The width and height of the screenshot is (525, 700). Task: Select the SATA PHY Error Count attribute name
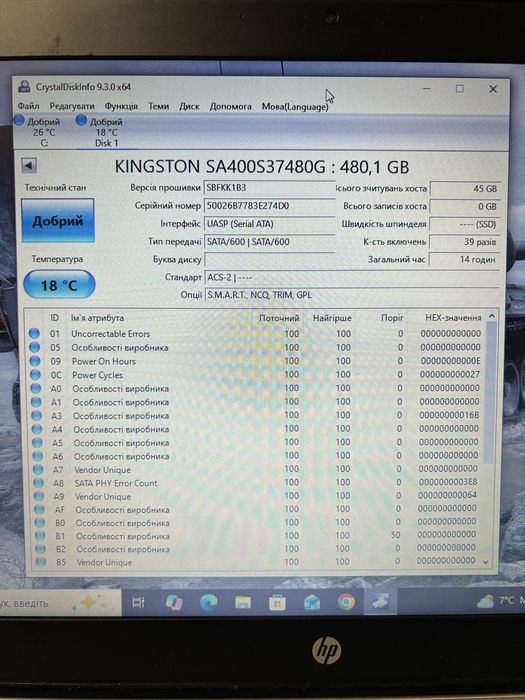click(116, 483)
